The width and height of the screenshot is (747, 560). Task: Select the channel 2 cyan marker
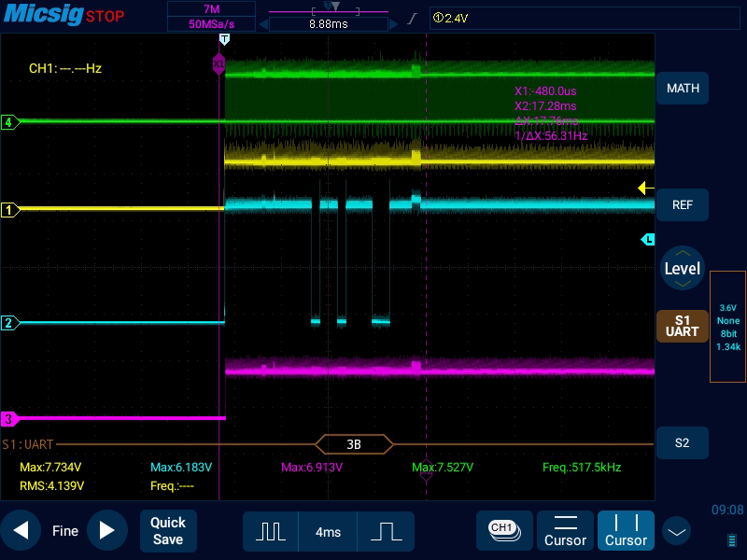click(x=8, y=323)
